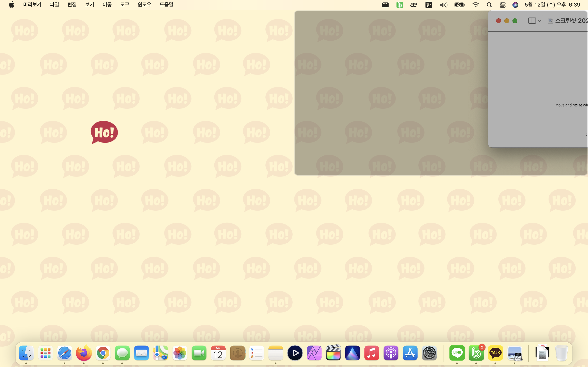
Task: Activate Siri from the menu bar
Action: click(x=515, y=5)
